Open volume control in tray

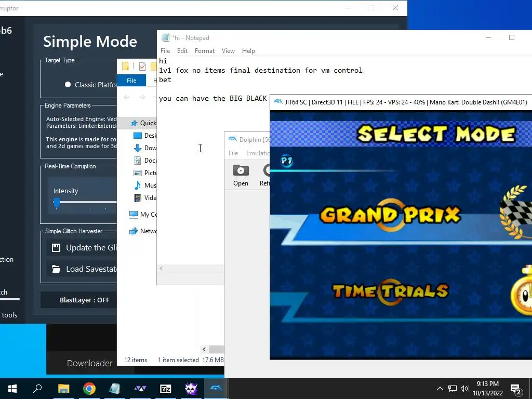tap(464, 389)
